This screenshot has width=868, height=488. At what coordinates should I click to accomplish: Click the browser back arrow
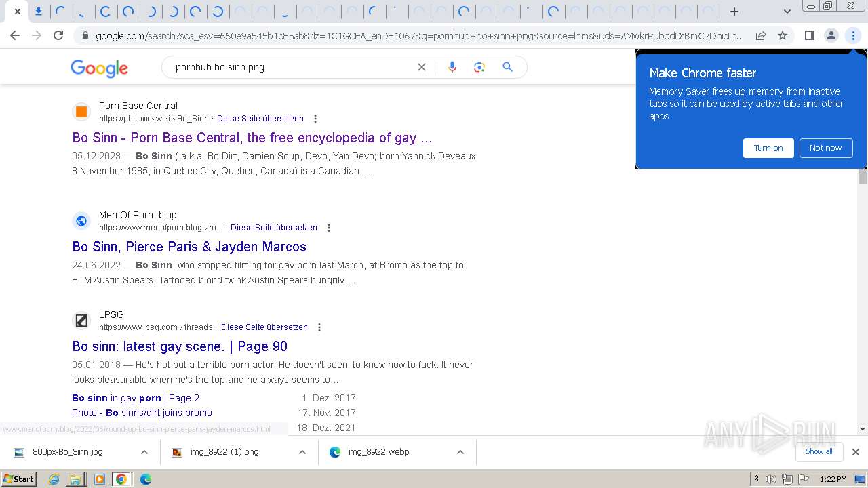click(15, 35)
